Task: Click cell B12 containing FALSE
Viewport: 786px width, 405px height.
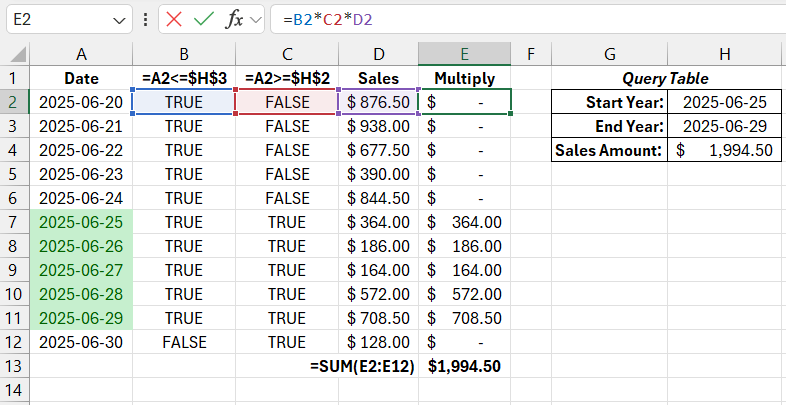Action: [x=184, y=342]
